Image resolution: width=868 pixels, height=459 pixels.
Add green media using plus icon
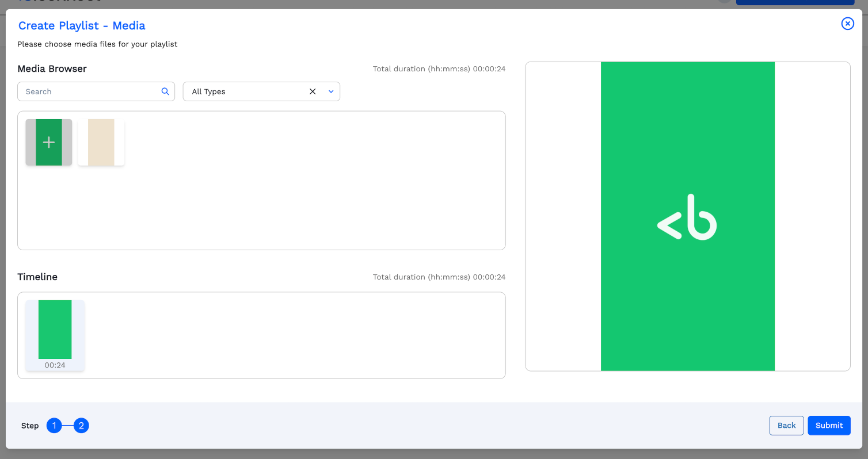click(x=49, y=142)
